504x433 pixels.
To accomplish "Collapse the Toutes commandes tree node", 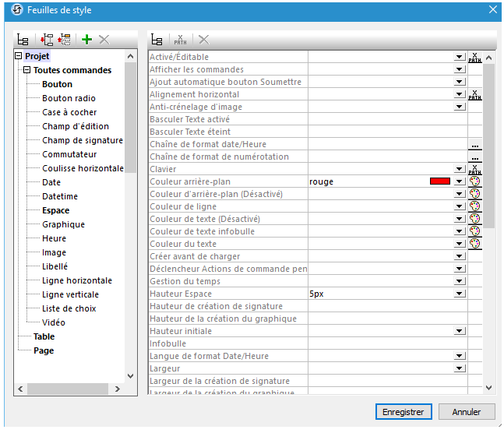I will (27, 70).
